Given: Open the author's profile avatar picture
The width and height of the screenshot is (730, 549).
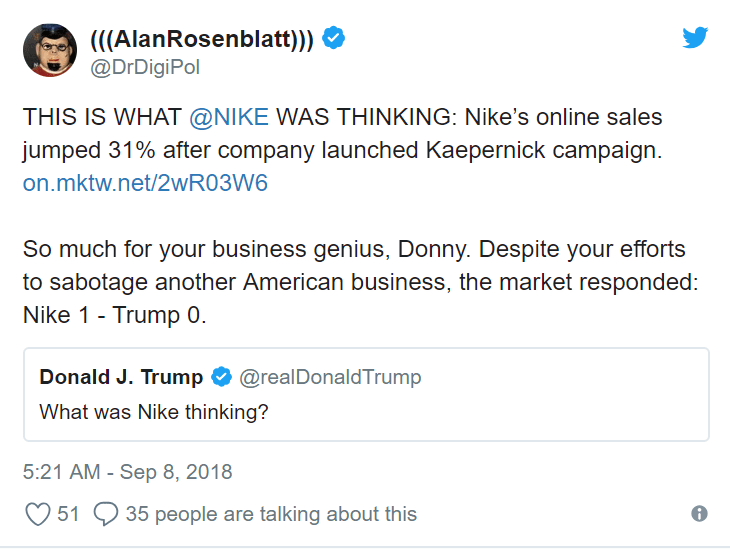Looking at the screenshot, I should (x=49, y=50).
